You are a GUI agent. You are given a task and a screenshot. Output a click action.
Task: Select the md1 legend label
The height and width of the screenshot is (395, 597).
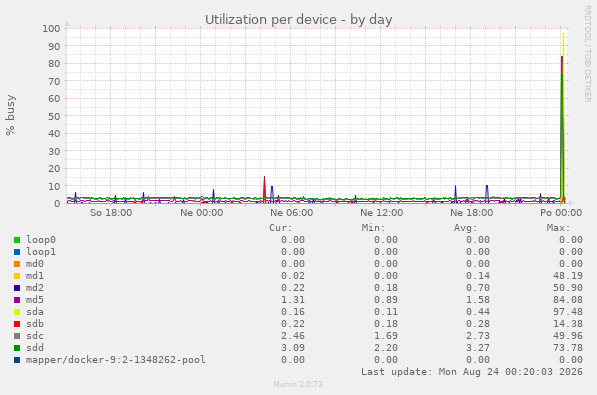[x=35, y=276]
